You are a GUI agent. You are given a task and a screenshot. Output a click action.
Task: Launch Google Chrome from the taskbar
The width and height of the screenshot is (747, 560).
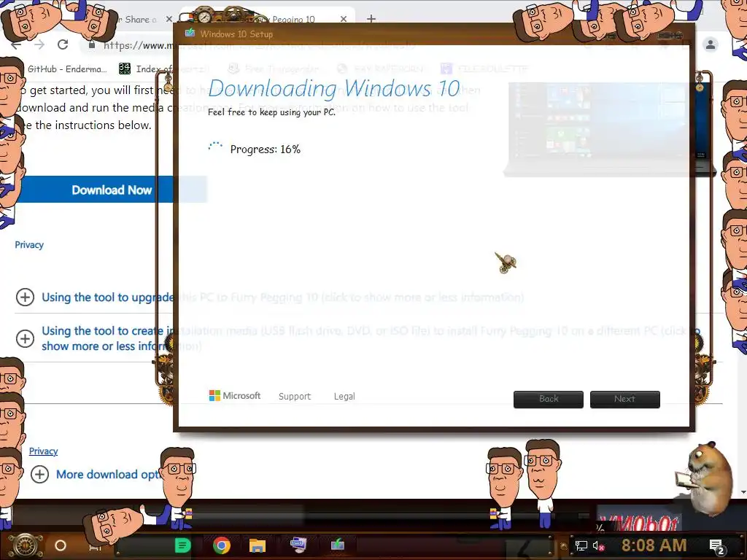point(222,545)
